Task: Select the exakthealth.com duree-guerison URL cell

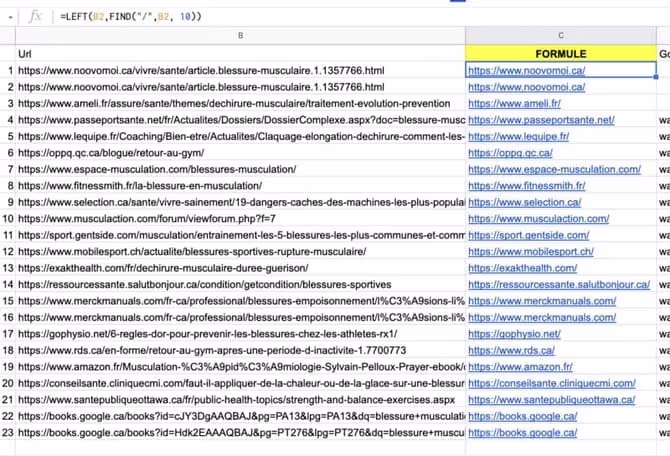Action: (241, 268)
